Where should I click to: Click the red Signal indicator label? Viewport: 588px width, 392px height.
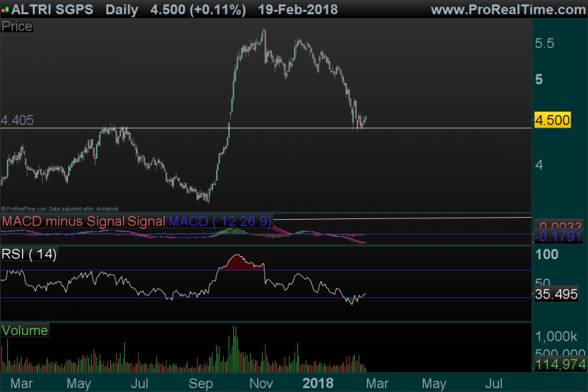click(x=146, y=221)
